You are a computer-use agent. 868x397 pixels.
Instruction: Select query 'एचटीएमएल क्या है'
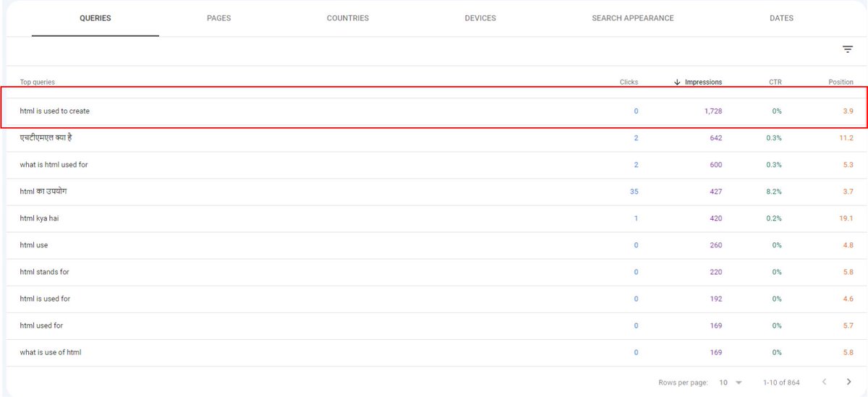tap(46, 137)
